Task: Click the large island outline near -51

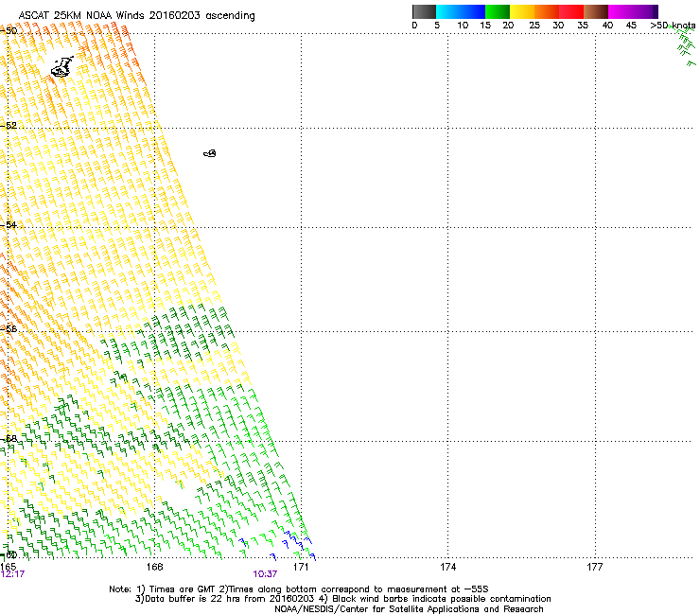Action: coord(62,67)
